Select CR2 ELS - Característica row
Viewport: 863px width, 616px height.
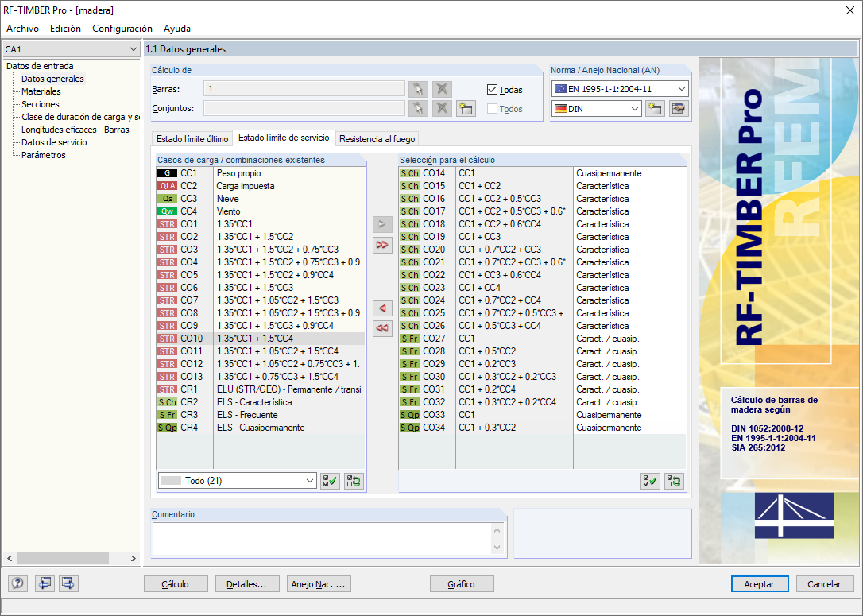tap(261, 402)
